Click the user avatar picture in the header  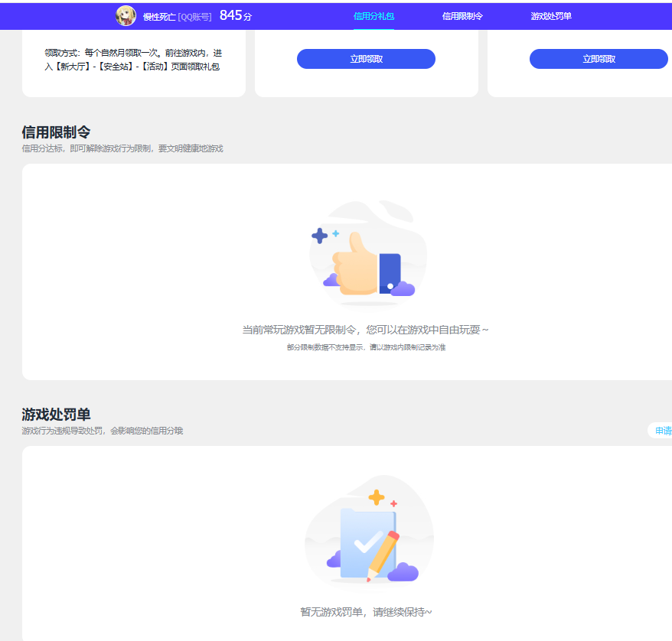click(125, 15)
